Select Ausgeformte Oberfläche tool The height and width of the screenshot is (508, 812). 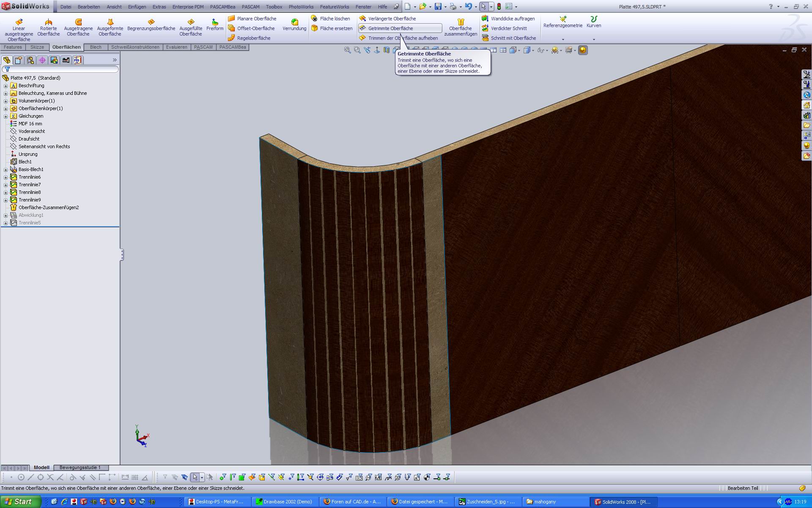pos(110,28)
